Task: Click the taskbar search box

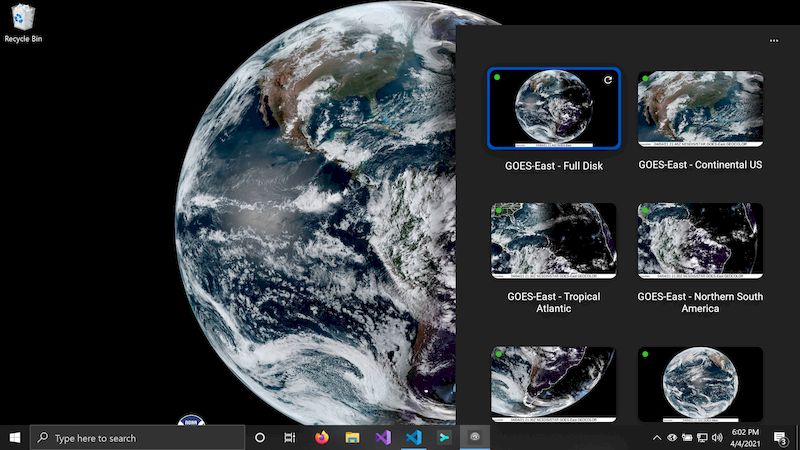Action: pos(138,437)
